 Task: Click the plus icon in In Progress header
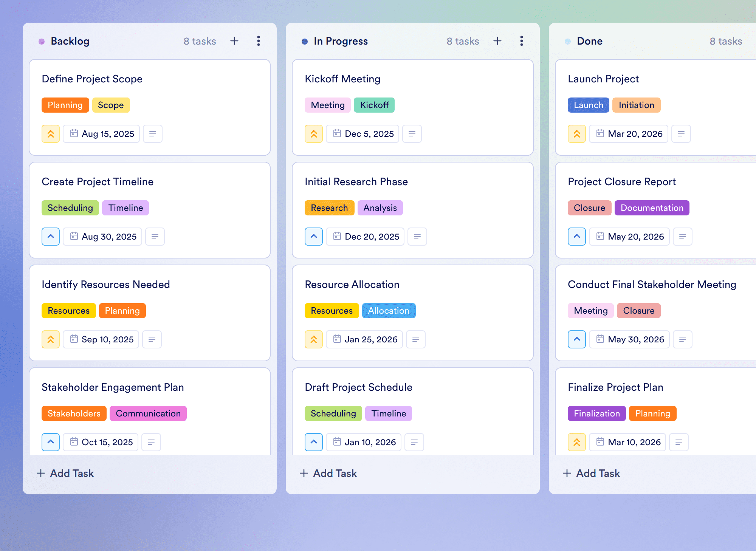pyautogui.click(x=497, y=41)
